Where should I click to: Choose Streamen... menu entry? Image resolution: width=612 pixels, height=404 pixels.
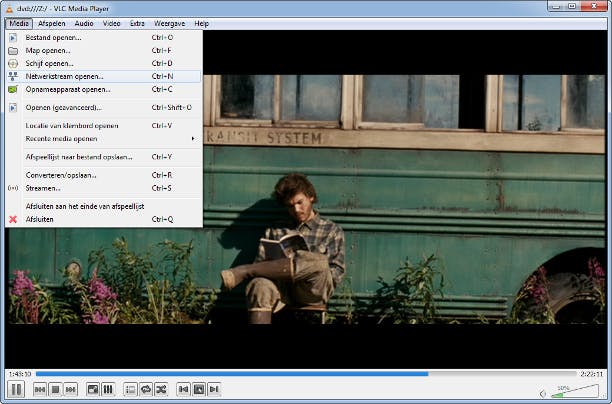click(104, 188)
